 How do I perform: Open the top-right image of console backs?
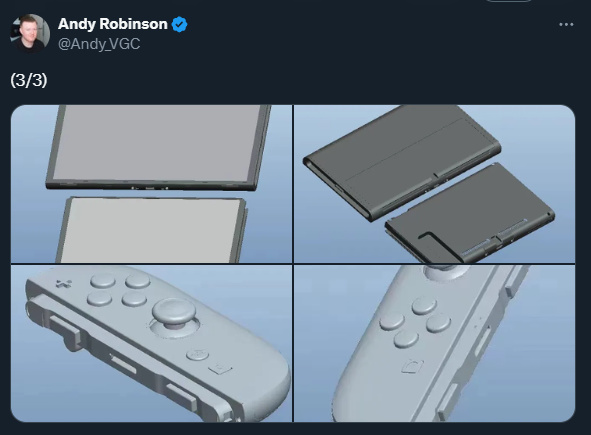[434, 184]
